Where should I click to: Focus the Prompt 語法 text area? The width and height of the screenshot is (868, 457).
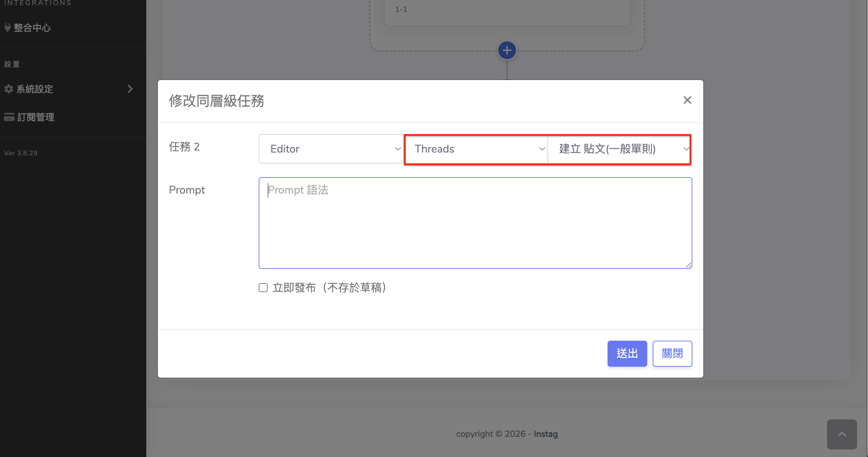point(475,223)
